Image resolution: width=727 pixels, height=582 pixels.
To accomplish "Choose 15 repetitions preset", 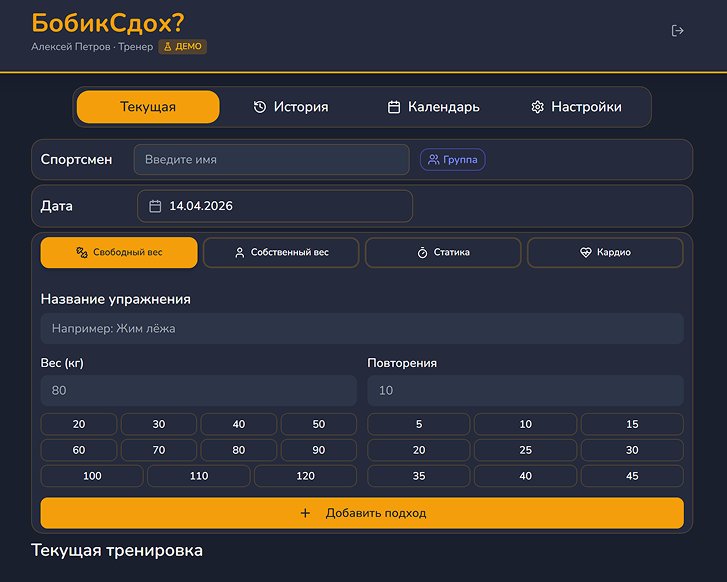I will click(632, 424).
